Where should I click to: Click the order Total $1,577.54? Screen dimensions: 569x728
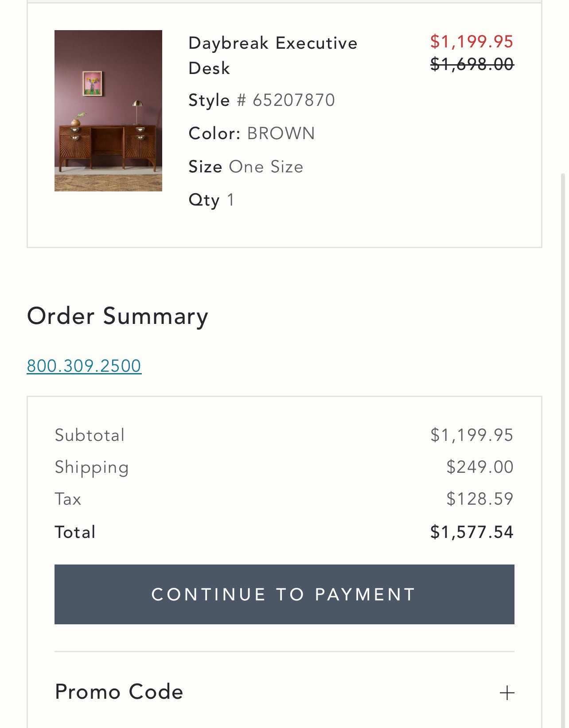(x=472, y=532)
